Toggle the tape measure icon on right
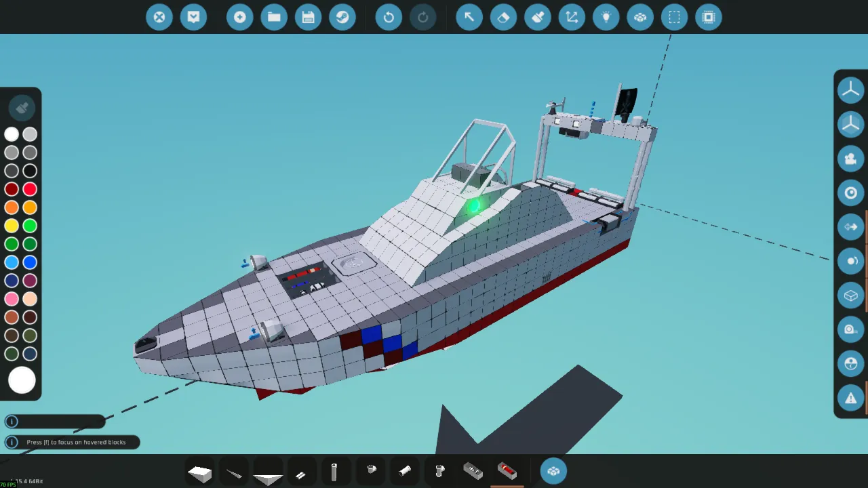Viewport: 868px width, 488px height. pyautogui.click(x=850, y=330)
